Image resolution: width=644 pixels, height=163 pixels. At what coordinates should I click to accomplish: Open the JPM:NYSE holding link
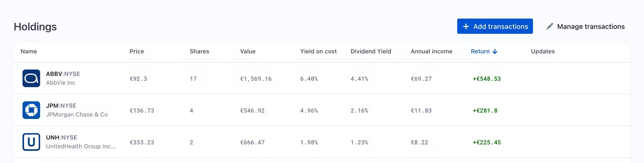61,106
